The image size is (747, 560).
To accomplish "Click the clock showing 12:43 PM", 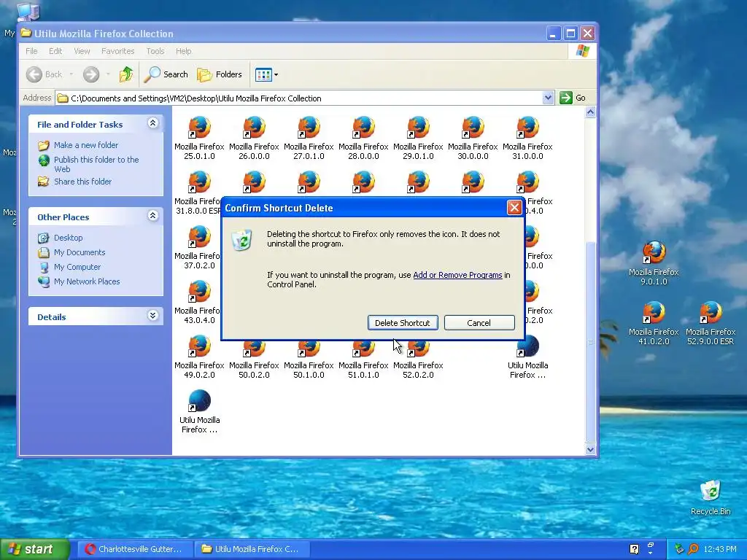I will tap(720, 549).
